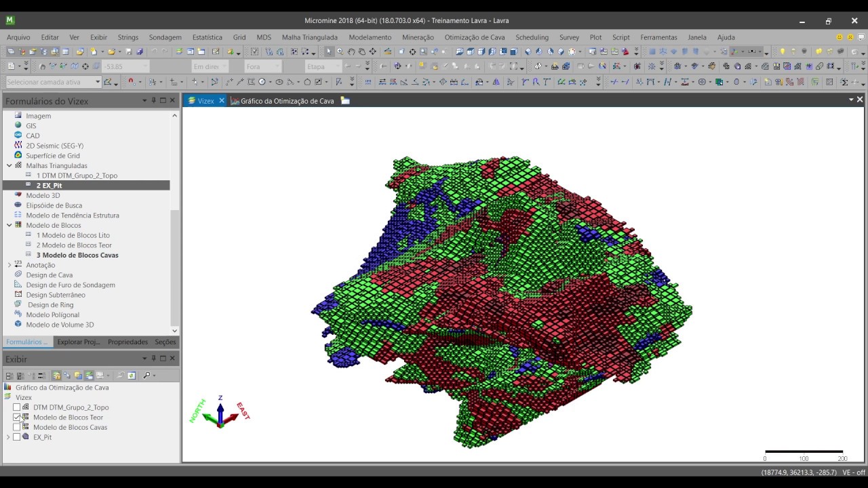Open the Otimização de Cava menu
Viewport: 868px width, 488px height.
click(475, 37)
